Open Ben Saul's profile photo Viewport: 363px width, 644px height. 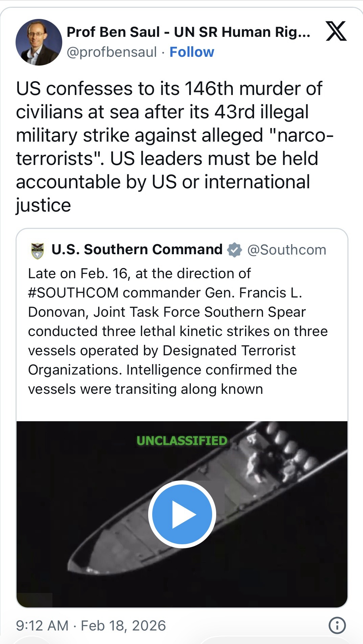click(x=39, y=42)
